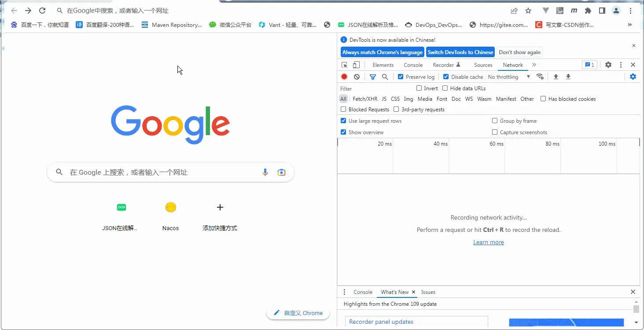Filter requests by Fetch/XHR
This screenshot has width=644, height=330.
(365, 99)
